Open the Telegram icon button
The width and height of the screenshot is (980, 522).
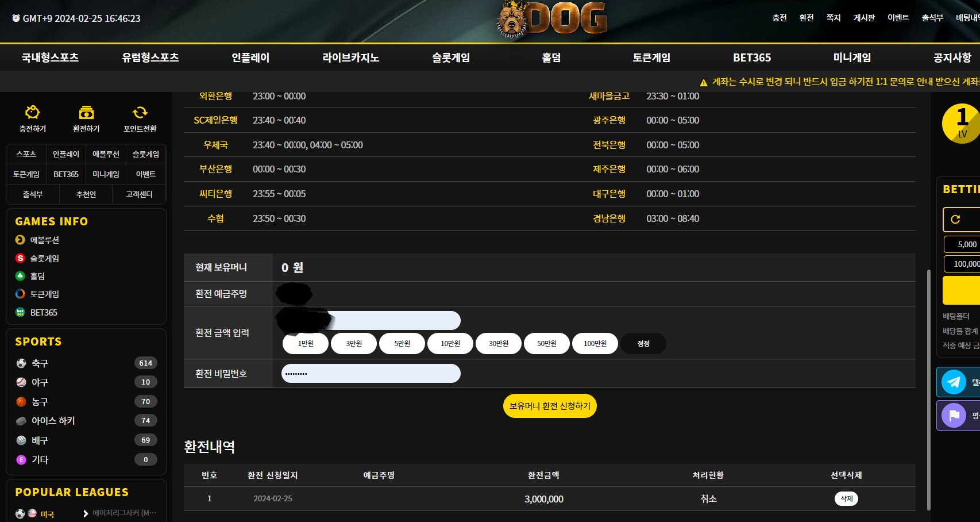[x=954, y=382]
